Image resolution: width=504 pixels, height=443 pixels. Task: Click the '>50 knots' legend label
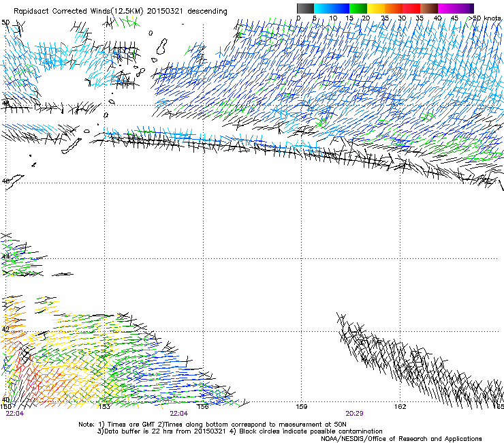point(484,18)
